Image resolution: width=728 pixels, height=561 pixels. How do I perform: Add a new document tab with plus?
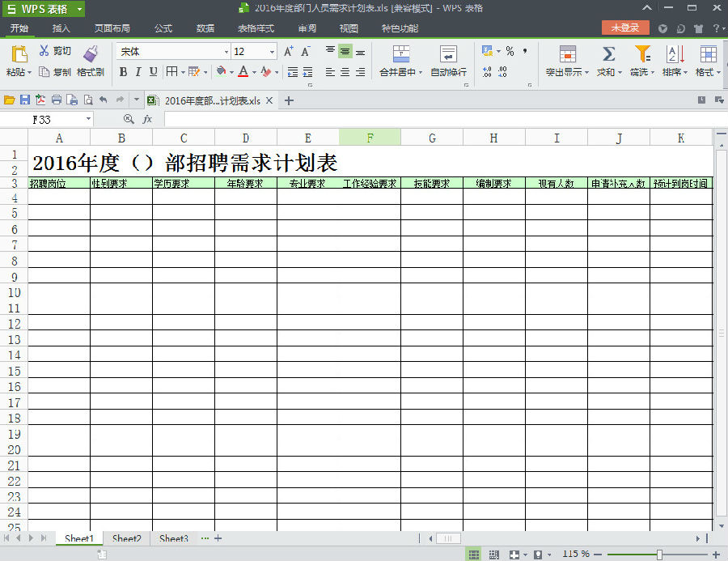coord(289,100)
